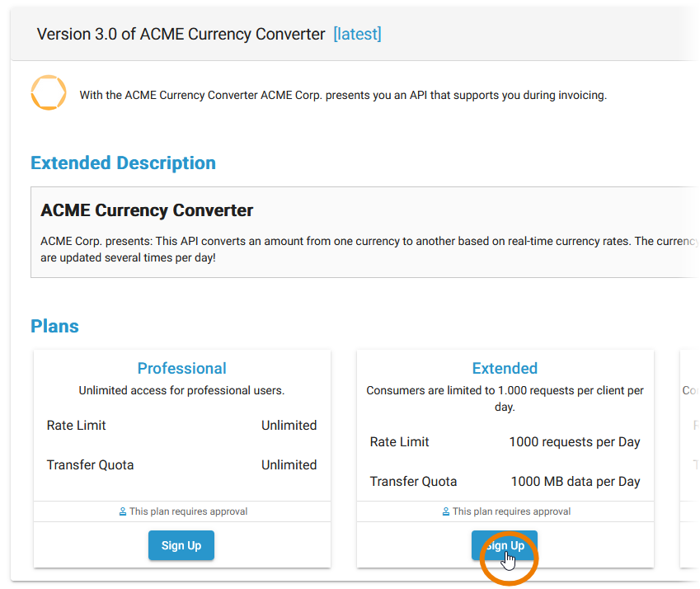Click the Professional Transfer Quota 'Unlimited' value
Image resolution: width=700 pixels, height=589 pixels.
point(289,465)
